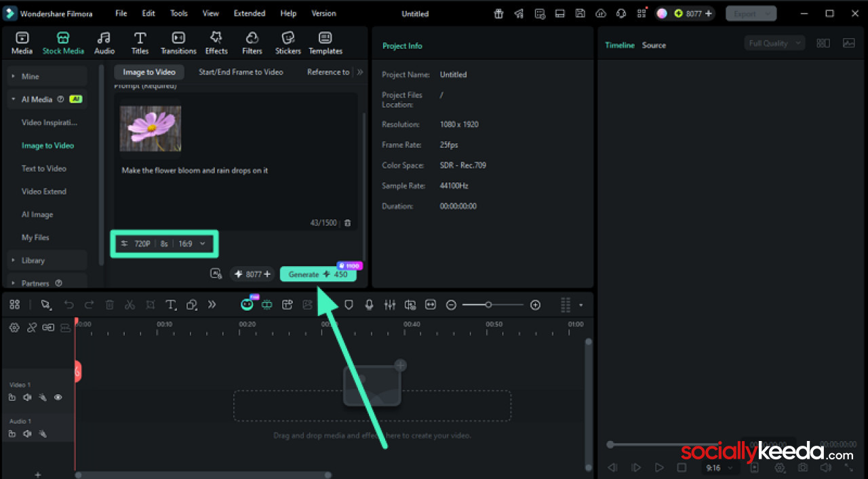Click the scissors split icon
The width and height of the screenshot is (868, 479).
130,305
